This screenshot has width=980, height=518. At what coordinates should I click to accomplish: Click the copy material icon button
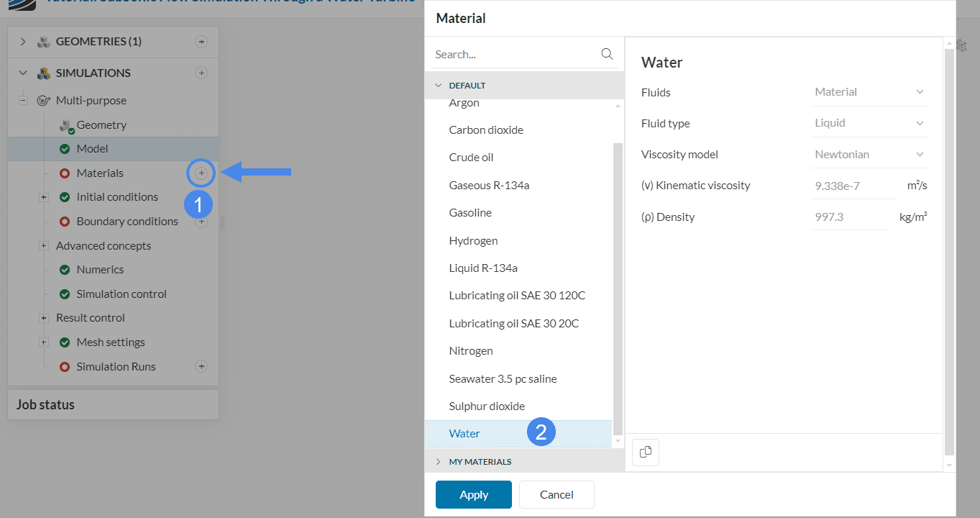[x=646, y=453]
